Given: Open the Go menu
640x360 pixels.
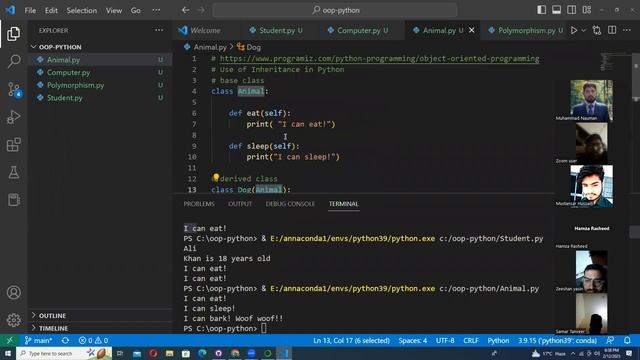Looking at the screenshot, I should point(136,10).
